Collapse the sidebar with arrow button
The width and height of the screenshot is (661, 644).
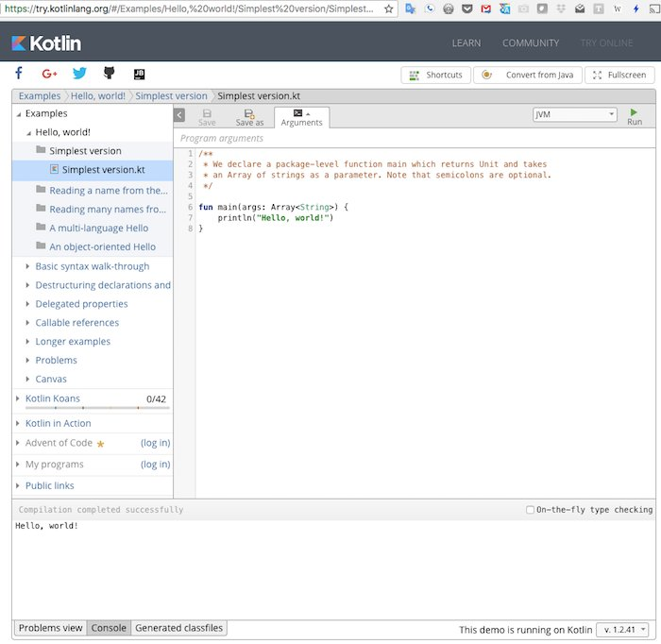point(179,115)
